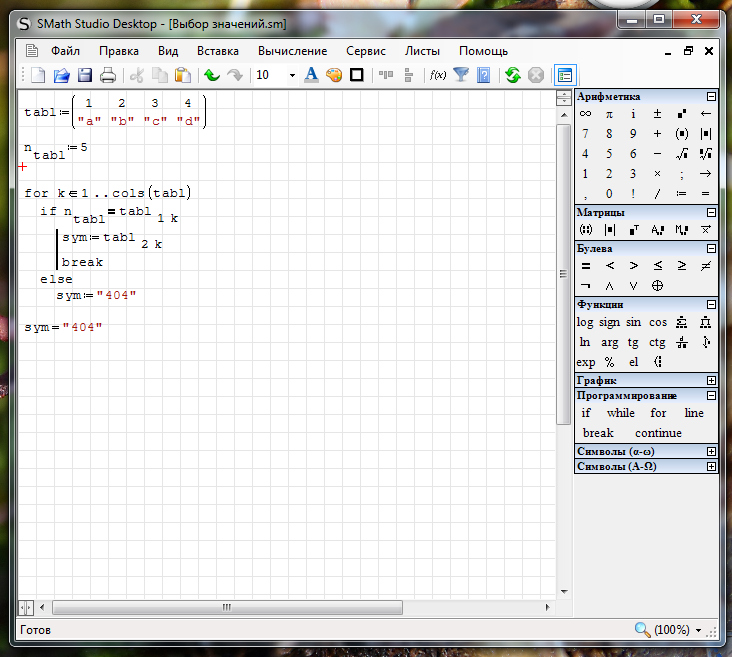Insert the infinity symbol from Арифметика
The height and width of the screenshot is (657, 732).
[585, 114]
